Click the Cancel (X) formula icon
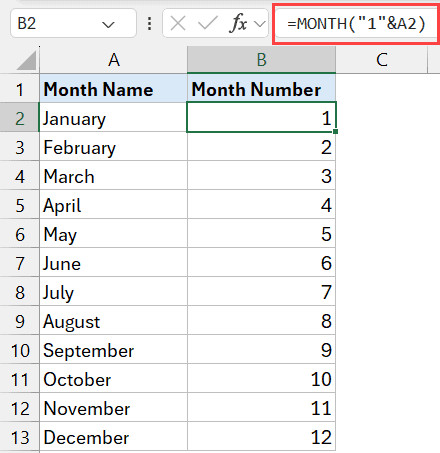440x453 pixels. click(178, 24)
